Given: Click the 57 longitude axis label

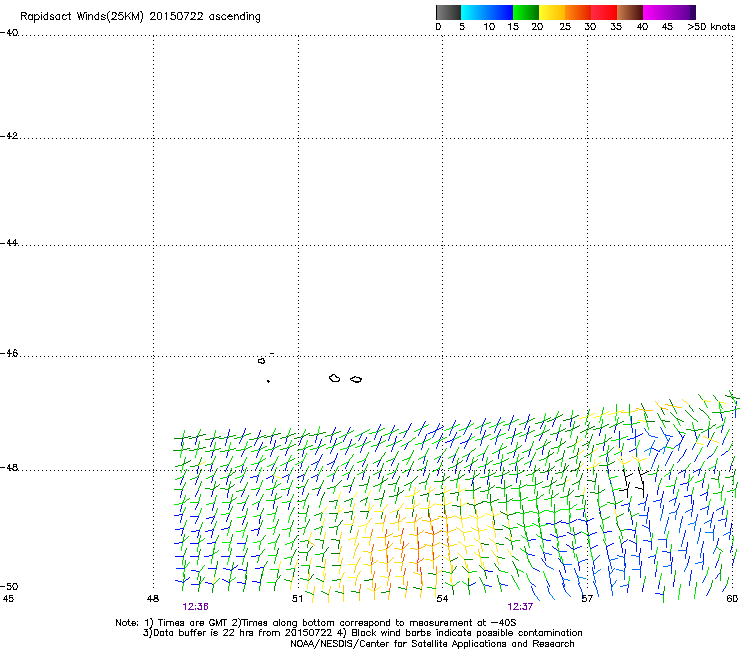Looking at the screenshot, I should (587, 599).
